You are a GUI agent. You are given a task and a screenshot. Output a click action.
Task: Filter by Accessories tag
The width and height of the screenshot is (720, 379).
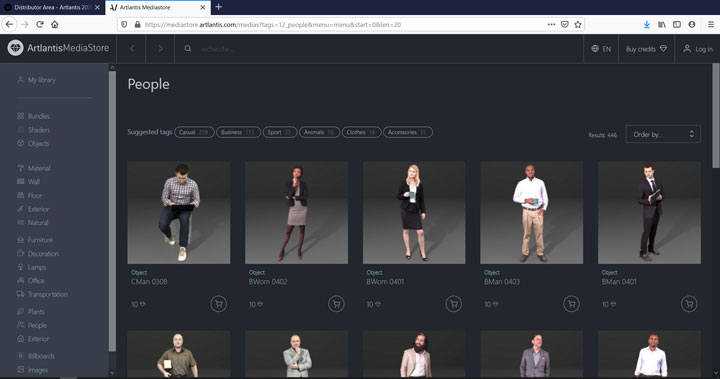(x=408, y=132)
